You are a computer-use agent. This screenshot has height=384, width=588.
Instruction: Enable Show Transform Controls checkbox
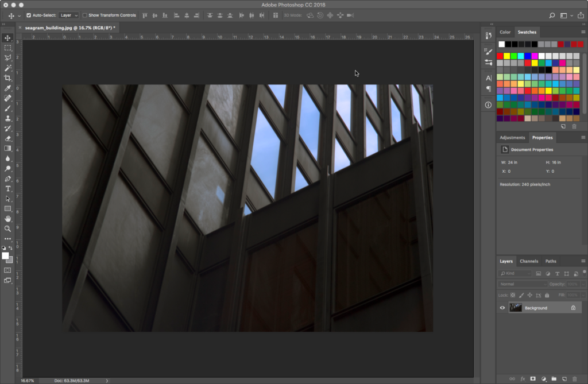coord(85,15)
